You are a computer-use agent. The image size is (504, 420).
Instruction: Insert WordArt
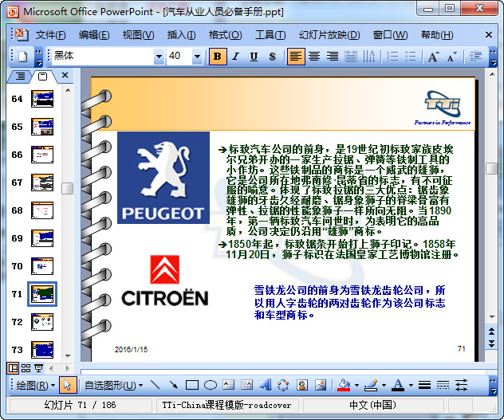[266, 385]
